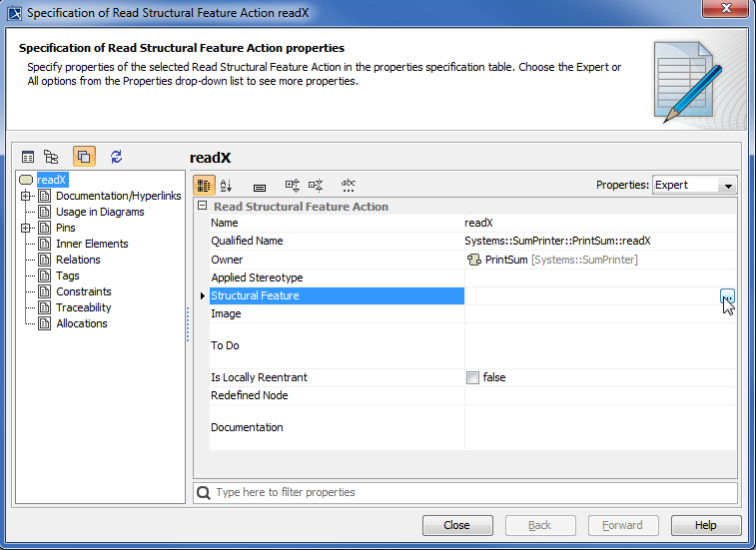The width and height of the screenshot is (756, 550).
Task: Click the Close button
Action: [x=457, y=525]
